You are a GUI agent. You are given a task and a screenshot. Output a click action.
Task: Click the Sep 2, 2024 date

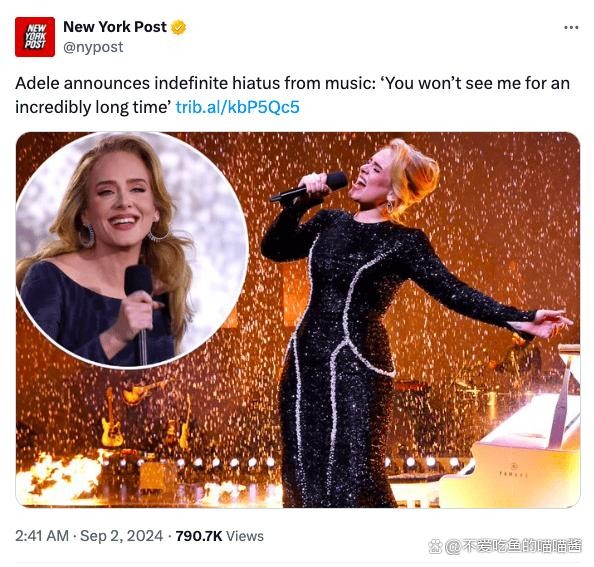(x=121, y=536)
